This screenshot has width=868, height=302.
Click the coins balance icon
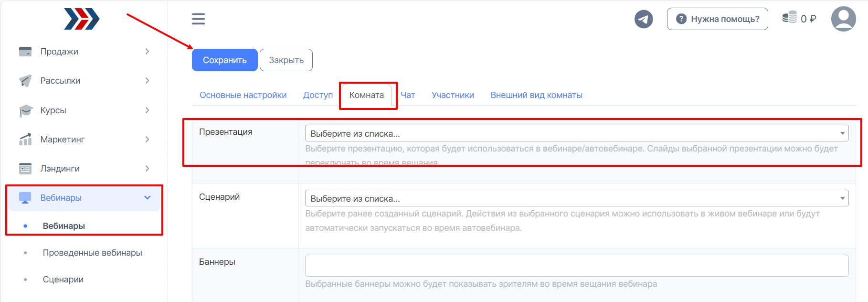(789, 18)
